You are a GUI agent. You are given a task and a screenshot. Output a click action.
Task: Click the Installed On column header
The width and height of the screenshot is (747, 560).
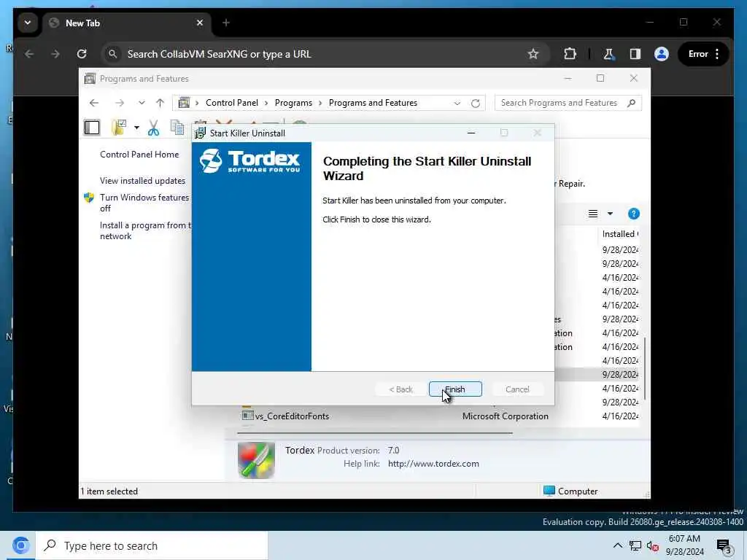(619, 234)
